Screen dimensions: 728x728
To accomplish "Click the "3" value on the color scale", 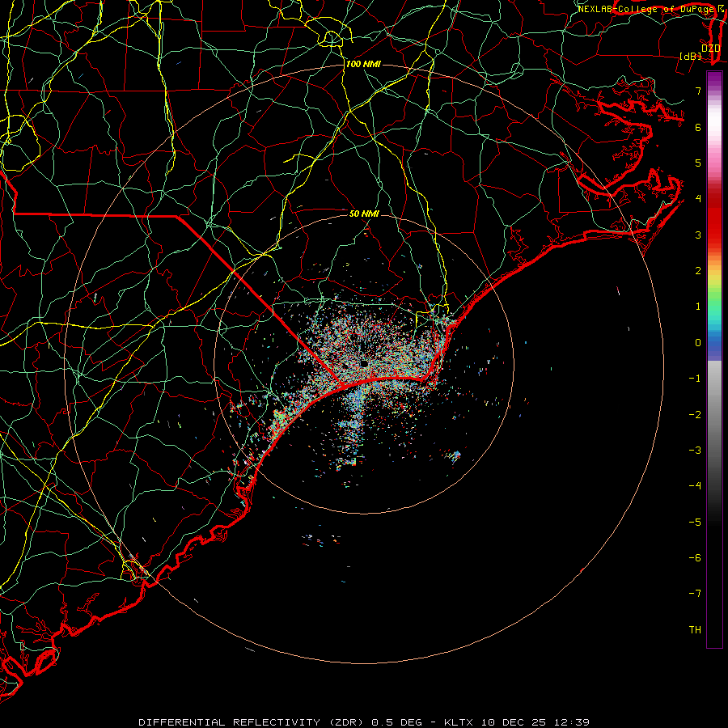I will coord(698,235).
